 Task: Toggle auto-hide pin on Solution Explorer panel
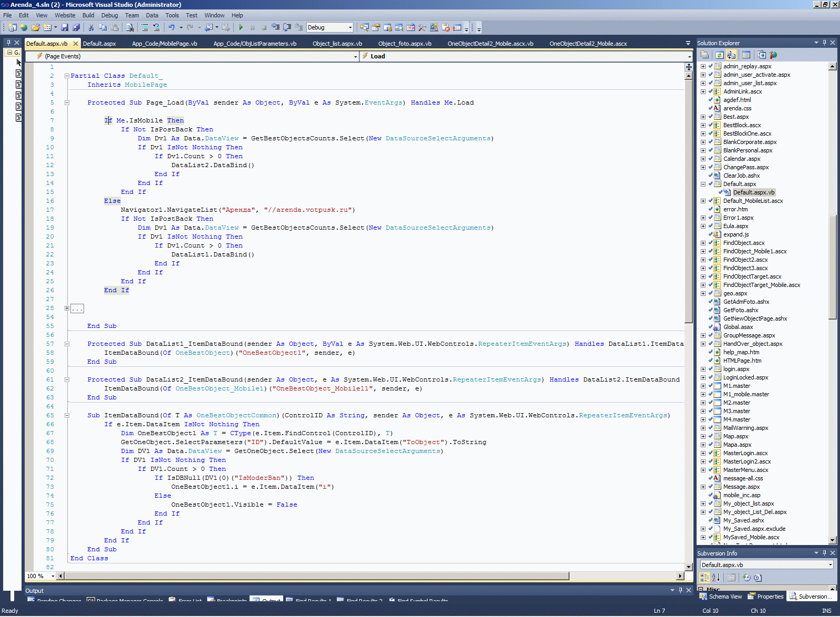(x=824, y=43)
